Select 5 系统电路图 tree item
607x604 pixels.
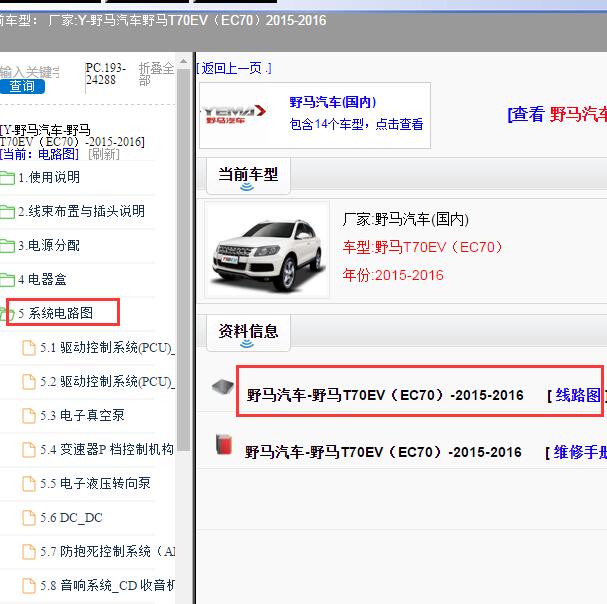pos(56,313)
